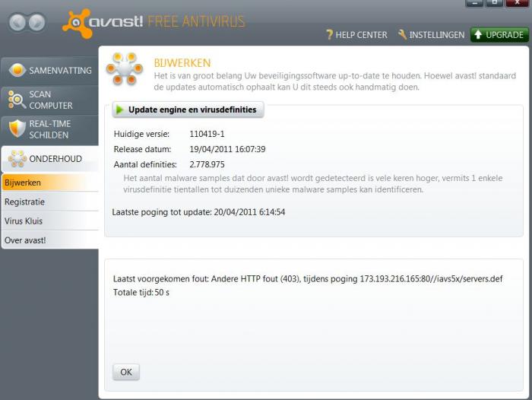Open the Virus Kluis submenu item
Screen dimensions: 532x400
coord(49,221)
